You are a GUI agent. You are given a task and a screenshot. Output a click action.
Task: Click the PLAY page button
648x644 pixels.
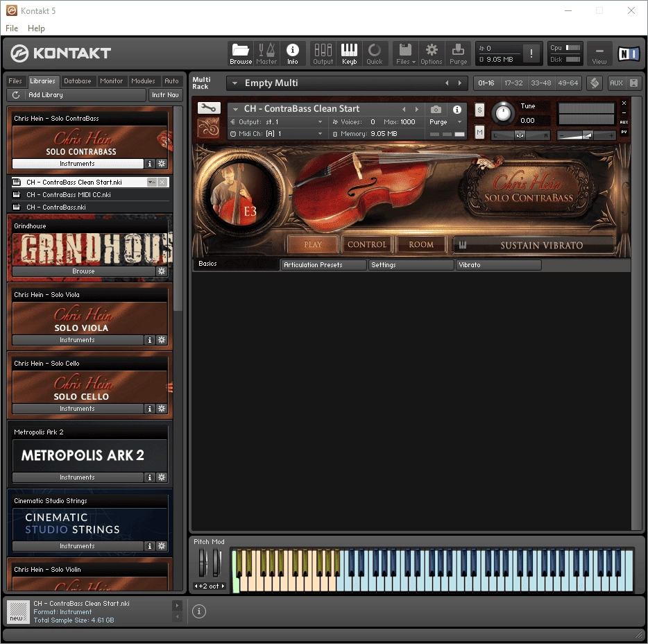pos(313,244)
